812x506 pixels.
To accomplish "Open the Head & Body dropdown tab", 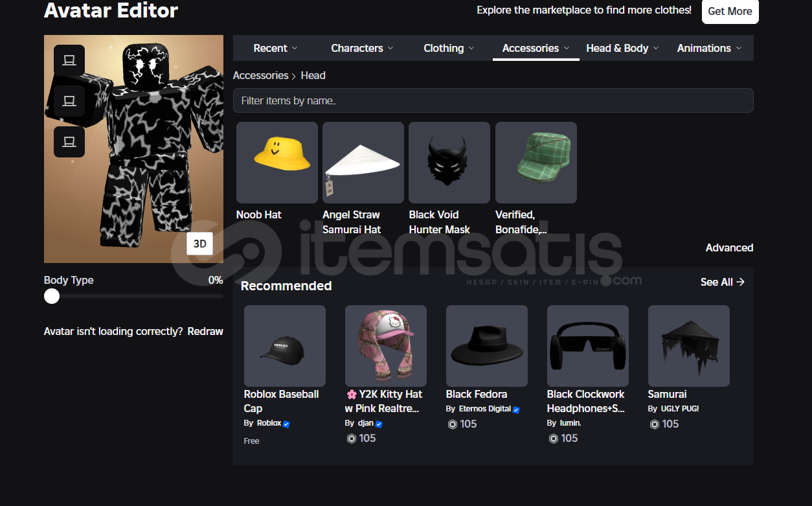I will point(622,48).
